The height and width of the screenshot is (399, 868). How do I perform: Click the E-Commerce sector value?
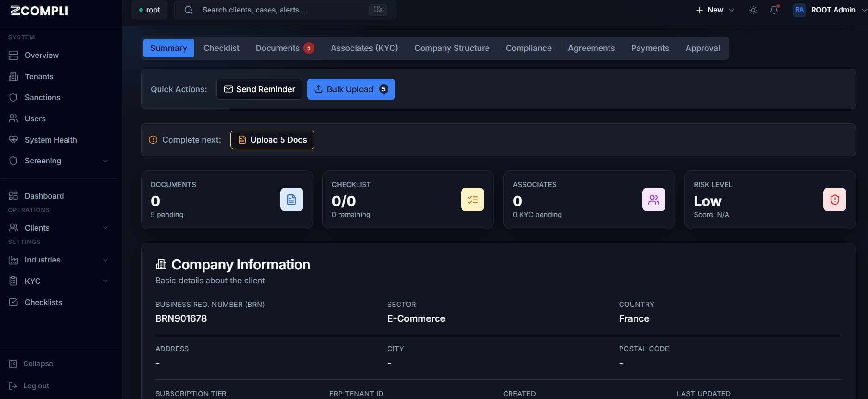[416, 318]
